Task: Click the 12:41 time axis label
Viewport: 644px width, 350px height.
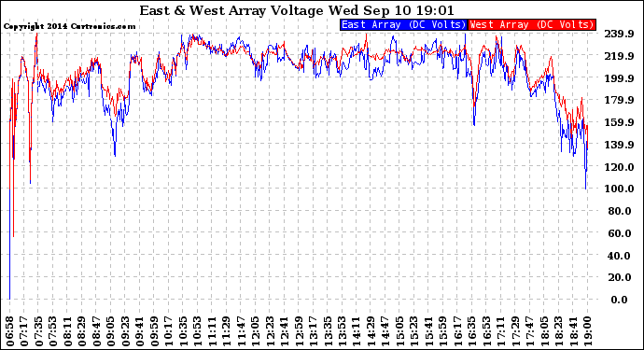Action: [285, 331]
